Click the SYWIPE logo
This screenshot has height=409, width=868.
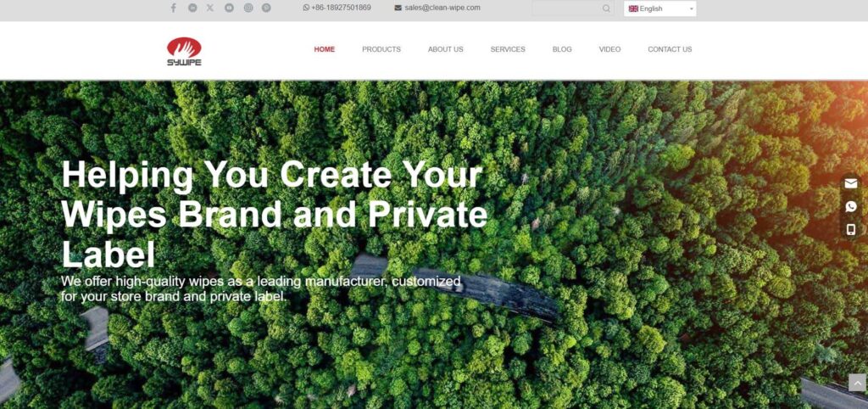pyautogui.click(x=184, y=52)
